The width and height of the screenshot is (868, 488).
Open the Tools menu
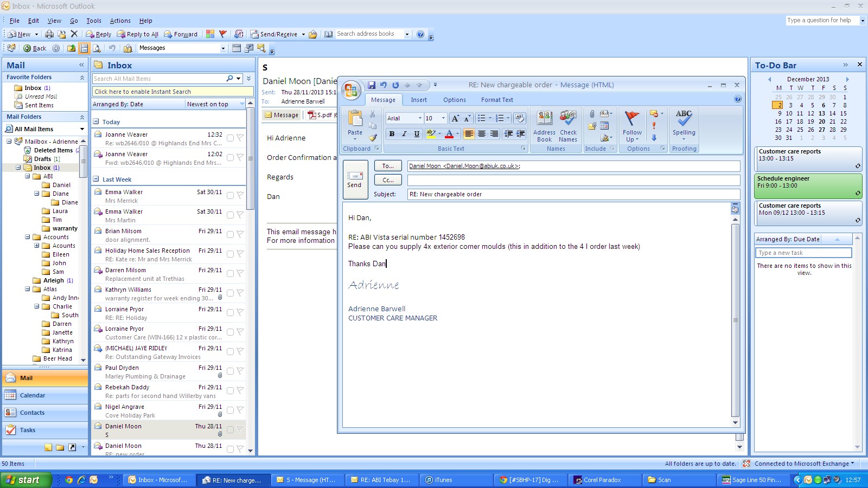click(93, 21)
